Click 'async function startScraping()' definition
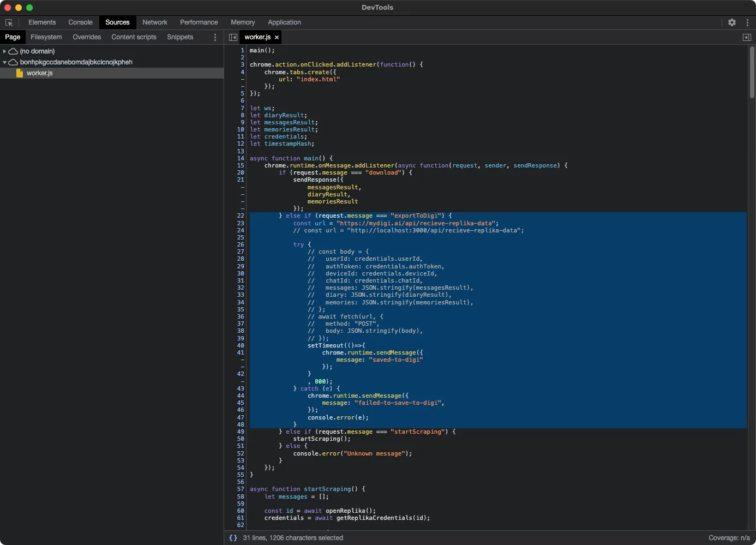756x545 pixels. pyautogui.click(x=307, y=489)
